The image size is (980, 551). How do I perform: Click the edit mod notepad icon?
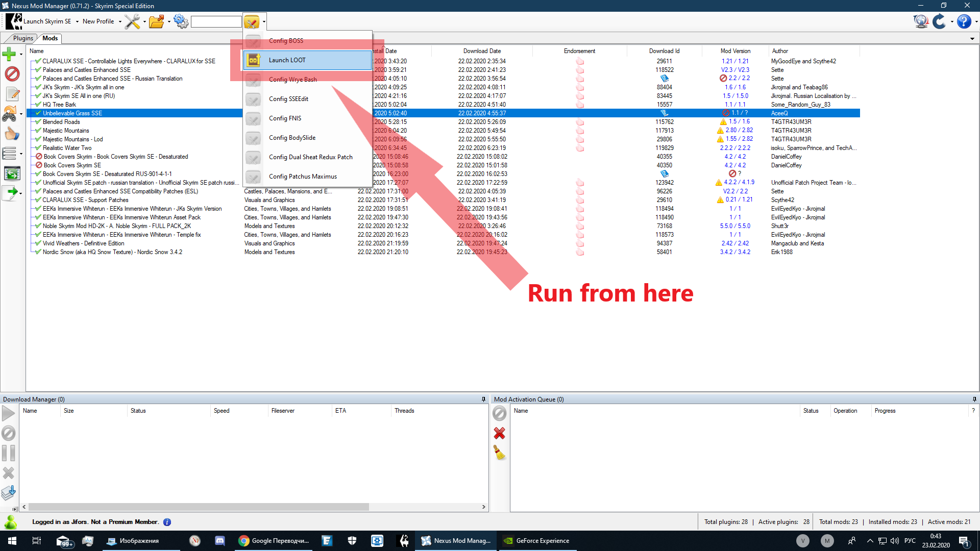point(12,94)
